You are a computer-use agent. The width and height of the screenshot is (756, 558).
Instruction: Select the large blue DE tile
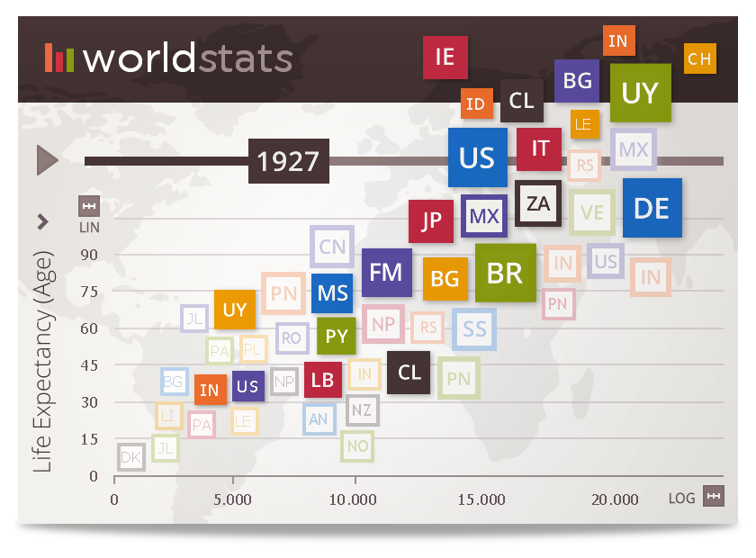coord(652,208)
